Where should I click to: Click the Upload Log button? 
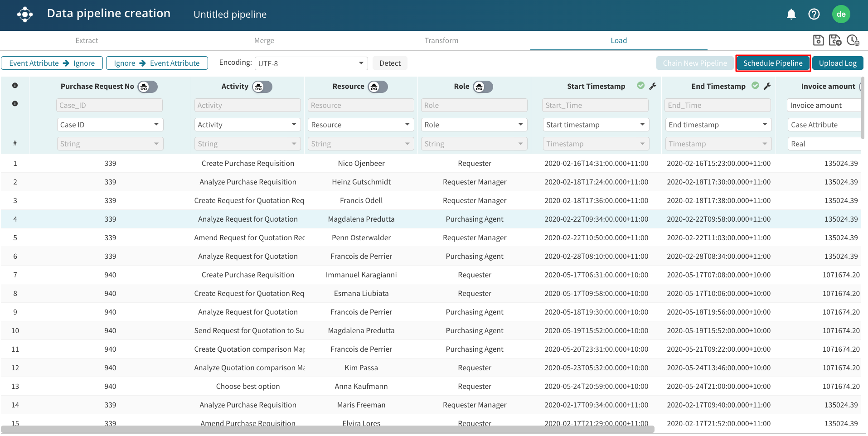(838, 63)
